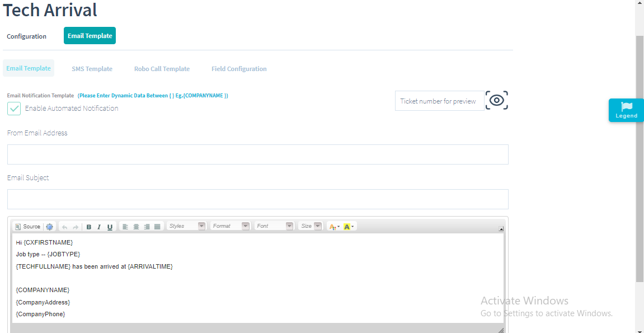This screenshot has height=333, width=644.
Task: Open the Styles dropdown
Action: pos(186,226)
